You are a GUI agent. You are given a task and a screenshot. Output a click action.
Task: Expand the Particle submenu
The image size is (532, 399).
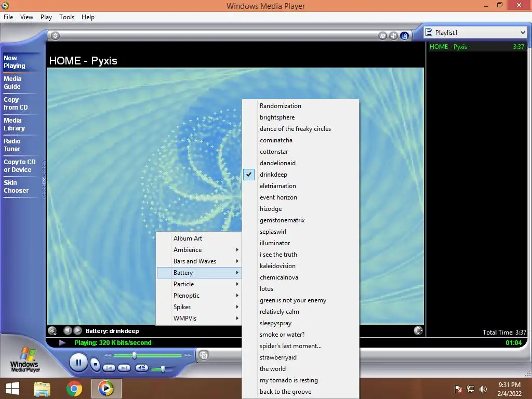pos(199,284)
